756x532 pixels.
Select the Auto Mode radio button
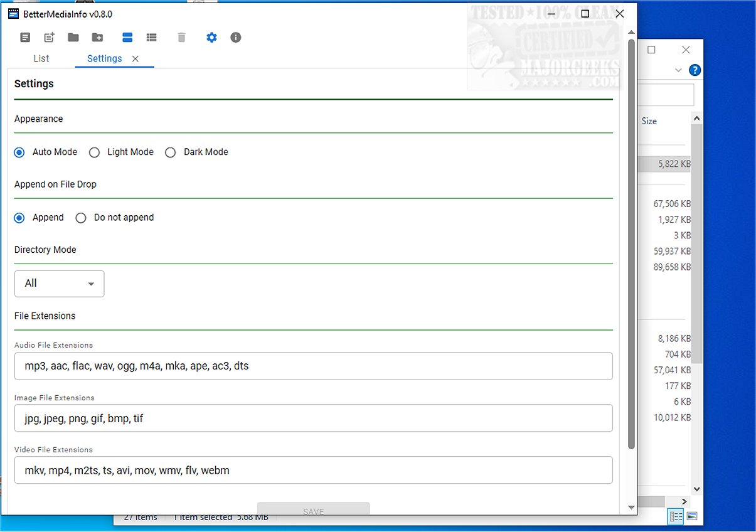(19, 152)
